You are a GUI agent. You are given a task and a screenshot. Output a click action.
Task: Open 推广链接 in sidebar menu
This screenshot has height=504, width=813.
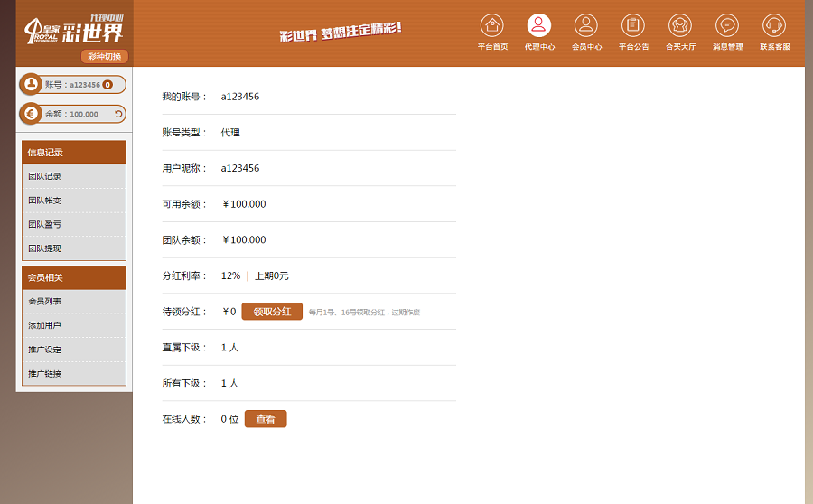(x=45, y=373)
